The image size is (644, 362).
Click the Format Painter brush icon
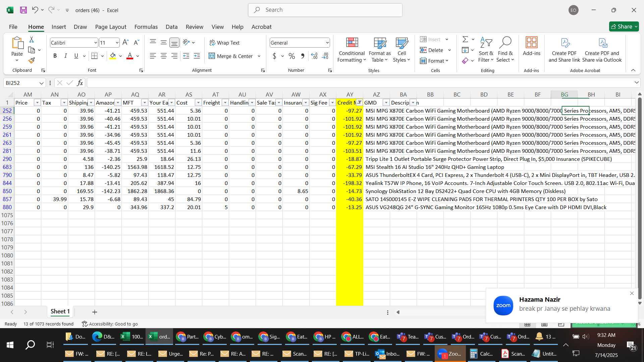pos(32,60)
